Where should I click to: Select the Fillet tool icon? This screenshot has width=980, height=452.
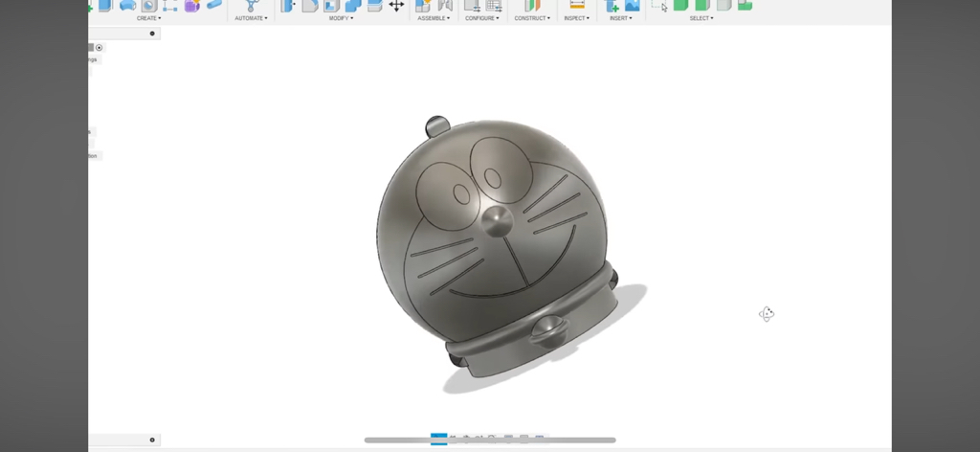pyautogui.click(x=310, y=6)
